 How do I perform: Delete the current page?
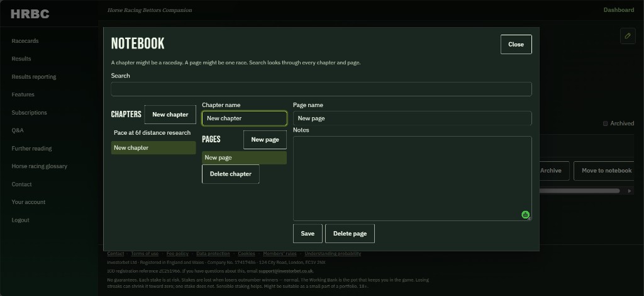pos(350,234)
